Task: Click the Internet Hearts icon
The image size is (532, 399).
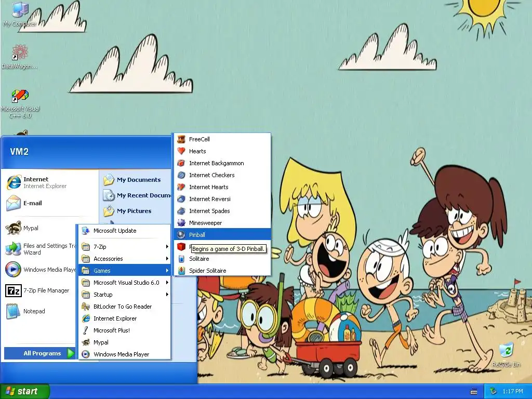Action: tap(181, 187)
